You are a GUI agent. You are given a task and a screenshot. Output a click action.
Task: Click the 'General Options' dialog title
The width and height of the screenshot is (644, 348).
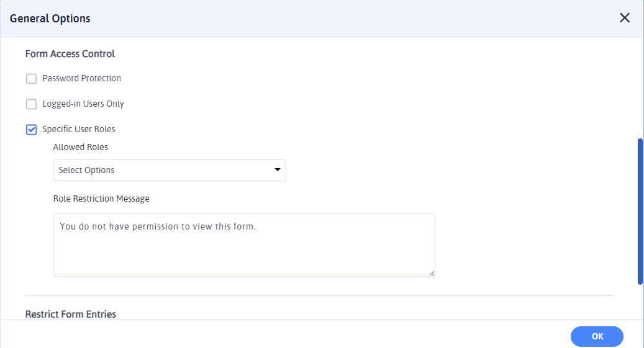tap(50, 19)
